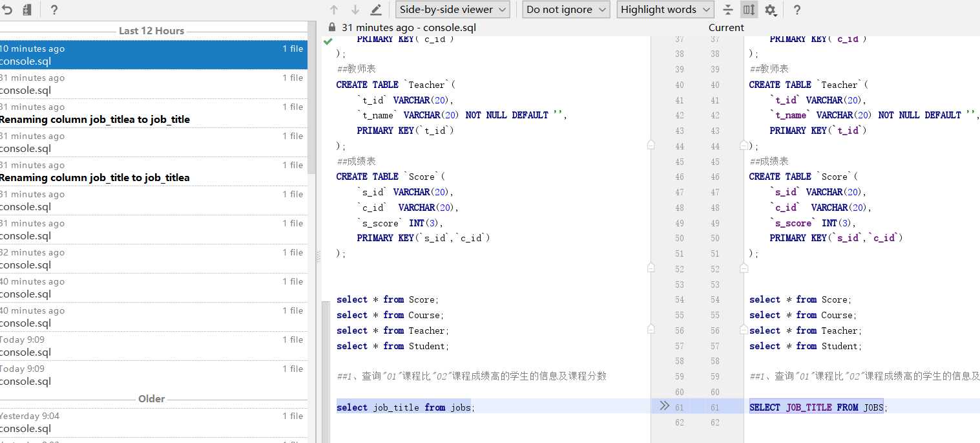This screenshot has height=443, width=980.
Task: Click the revision list vertical scrollbar
Action: coord(311,97)
